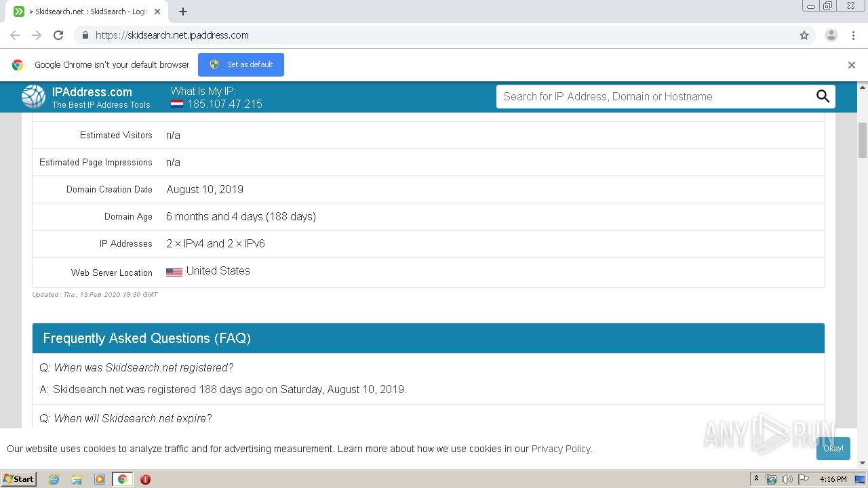Open the IPAddress.com home link
The height and width of the screenshot is (488, 868).
[92, 92]
